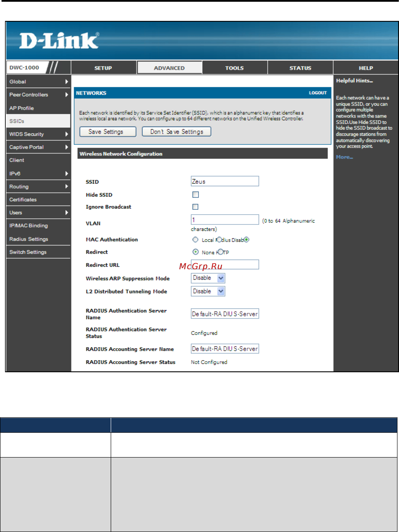Click the SSID input field containing Zeus

tap(225, 181)
